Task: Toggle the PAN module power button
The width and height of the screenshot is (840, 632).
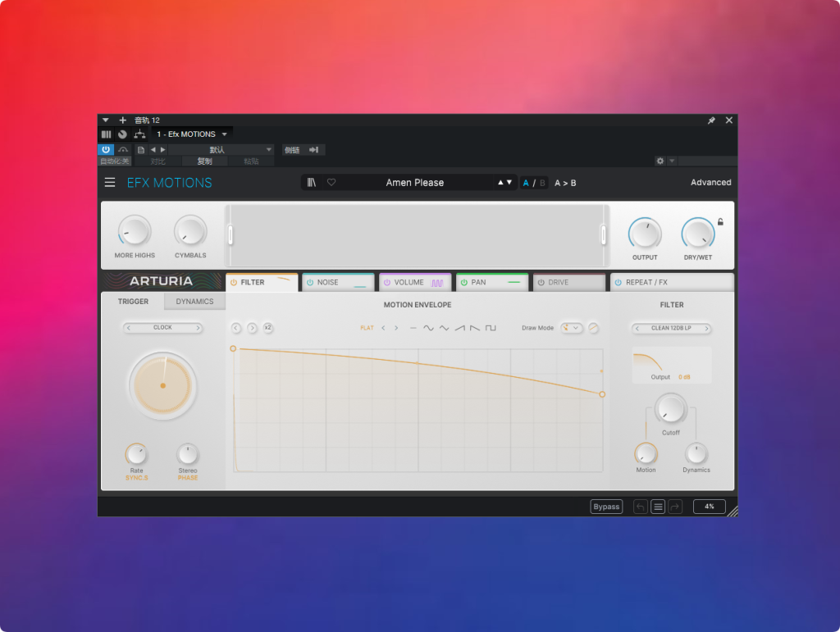Action: click(464, 283)
